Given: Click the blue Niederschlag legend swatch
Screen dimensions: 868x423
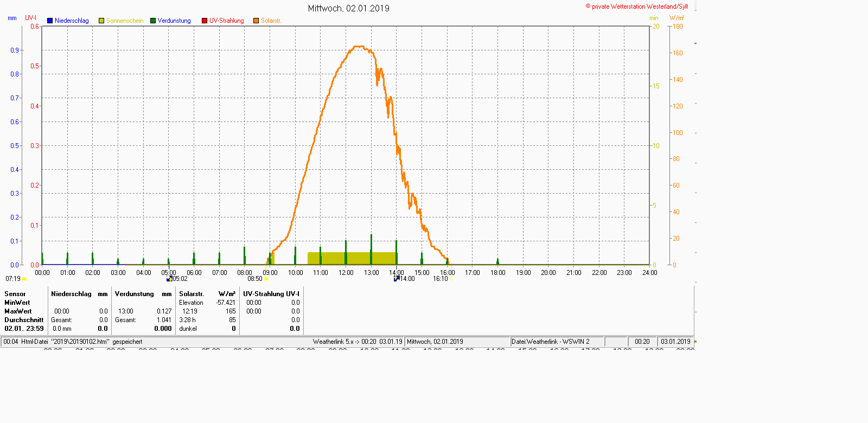Looking at the screenshot, I should pyautogui.click(x=50, y=21).
